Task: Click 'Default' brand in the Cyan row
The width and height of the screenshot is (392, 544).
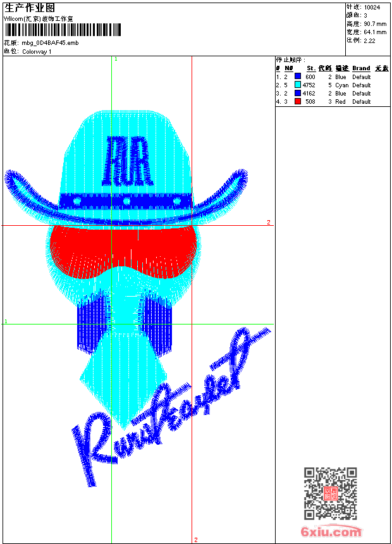Action: point(362,85)
